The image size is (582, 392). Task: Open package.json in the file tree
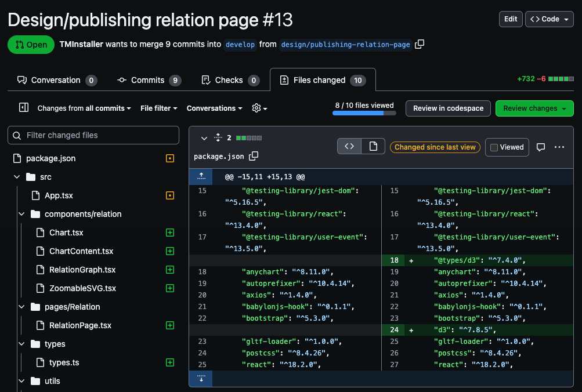point(51,158)
